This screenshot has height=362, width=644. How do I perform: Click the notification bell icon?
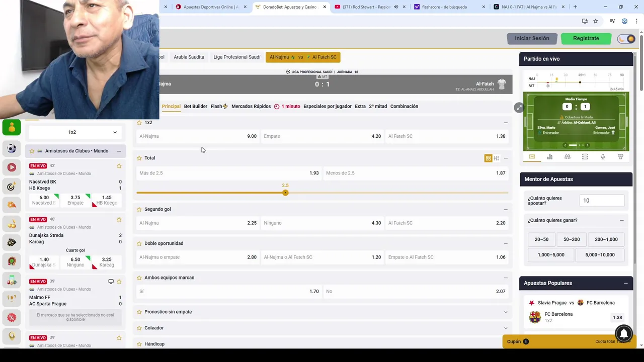[x=624, y=333]
